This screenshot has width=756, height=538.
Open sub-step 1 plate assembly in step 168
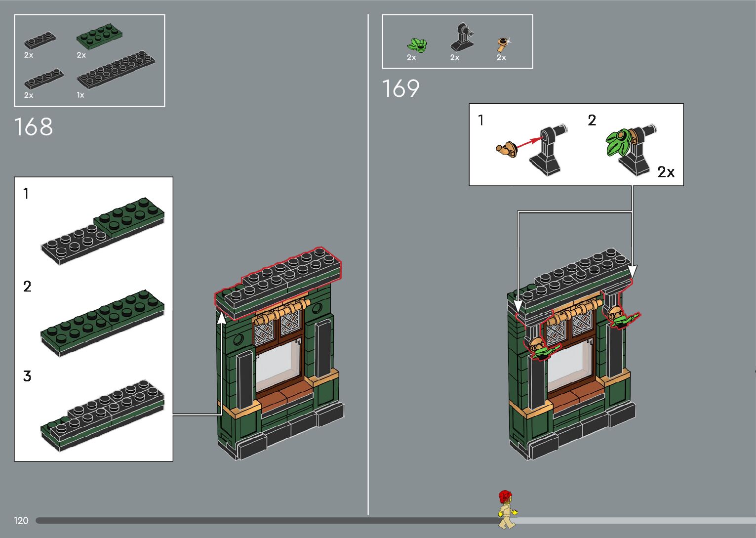[103, 230]
